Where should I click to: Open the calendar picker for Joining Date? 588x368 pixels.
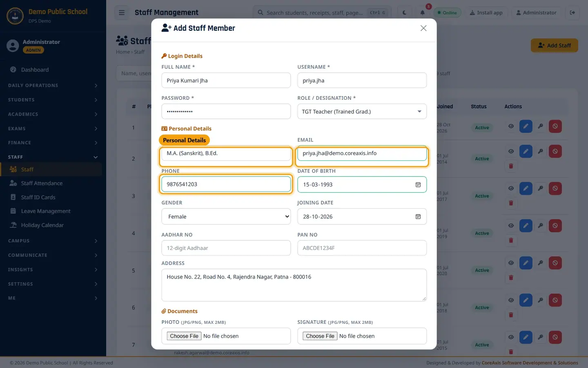click(x=418, y=217)
